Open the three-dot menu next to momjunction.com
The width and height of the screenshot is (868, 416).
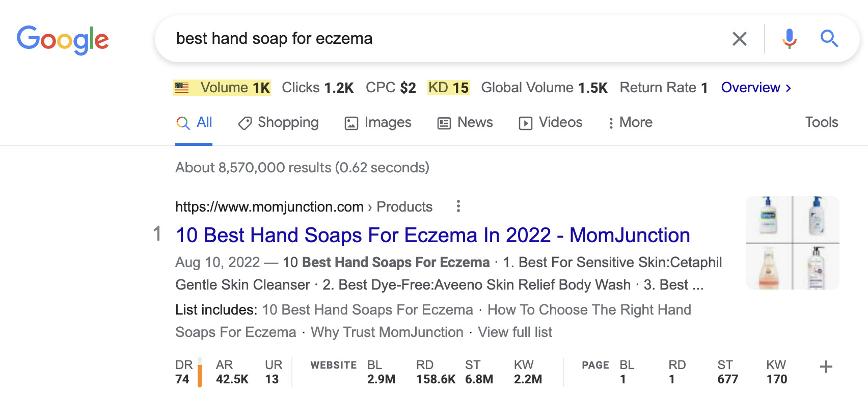point(458,206)
